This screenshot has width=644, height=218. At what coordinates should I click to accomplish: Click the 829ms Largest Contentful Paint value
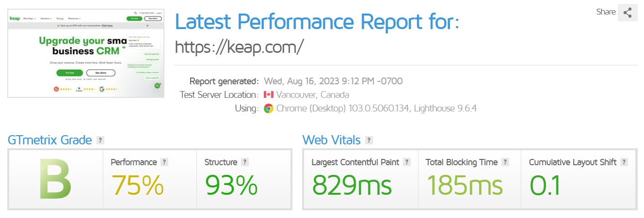point(352,185)
